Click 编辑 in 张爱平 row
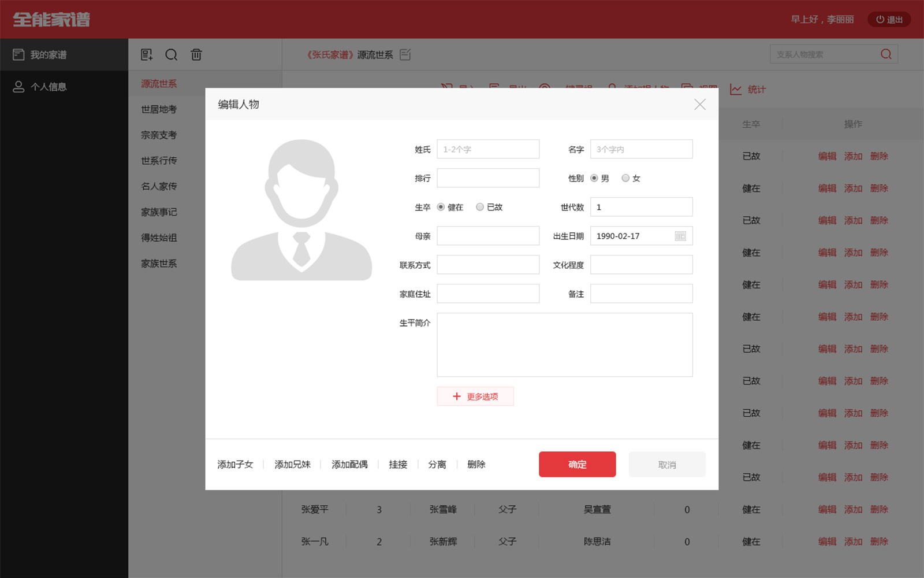 828,509
